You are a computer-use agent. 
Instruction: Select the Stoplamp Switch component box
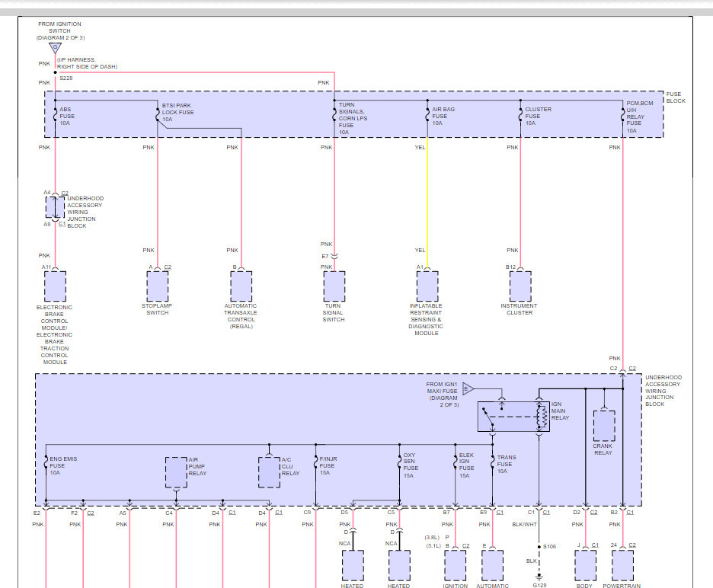point(158,286)
